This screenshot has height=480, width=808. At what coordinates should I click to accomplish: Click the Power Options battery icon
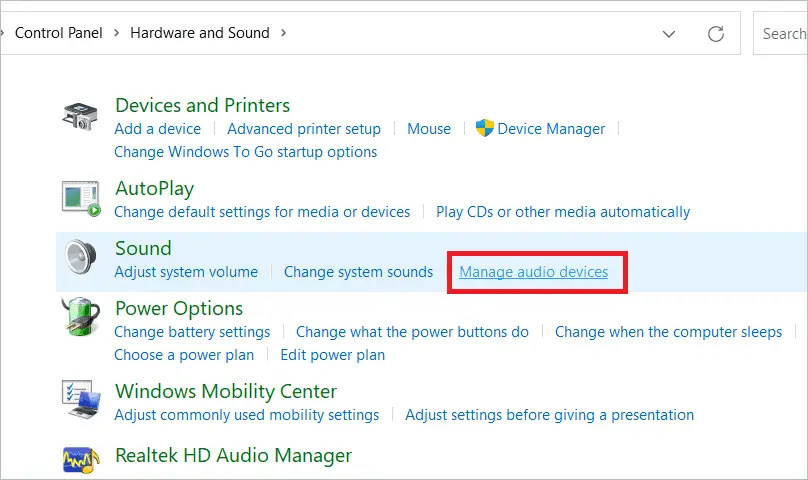81,316
